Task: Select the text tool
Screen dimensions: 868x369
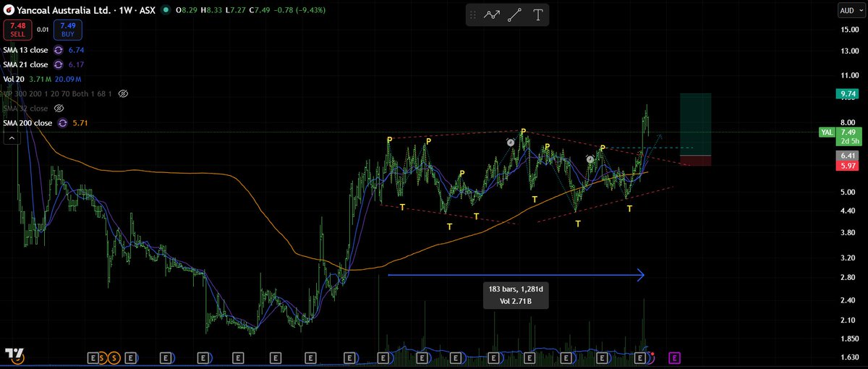Action: 539,15
